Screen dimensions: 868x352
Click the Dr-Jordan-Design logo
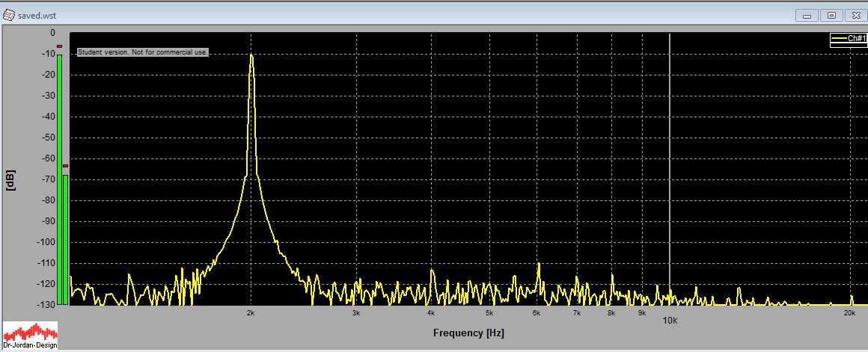point(31,336)
